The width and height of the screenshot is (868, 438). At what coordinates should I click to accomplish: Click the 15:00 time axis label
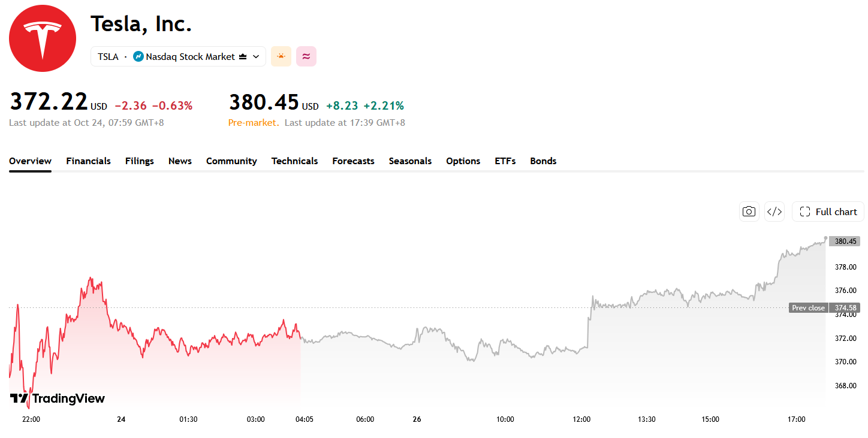[710, 419]
